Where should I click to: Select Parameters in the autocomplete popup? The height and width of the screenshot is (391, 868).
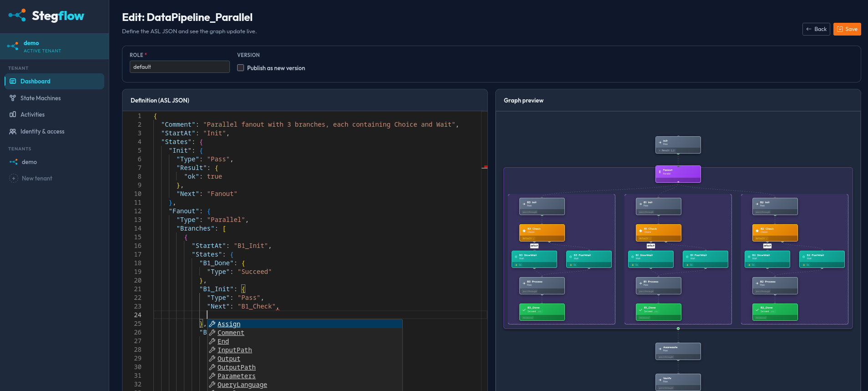pyautogui.click(x=305, y=376)
